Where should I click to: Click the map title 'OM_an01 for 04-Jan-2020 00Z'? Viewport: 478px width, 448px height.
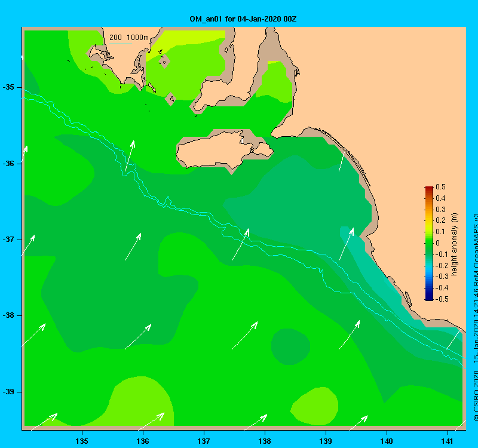[243, 19]
